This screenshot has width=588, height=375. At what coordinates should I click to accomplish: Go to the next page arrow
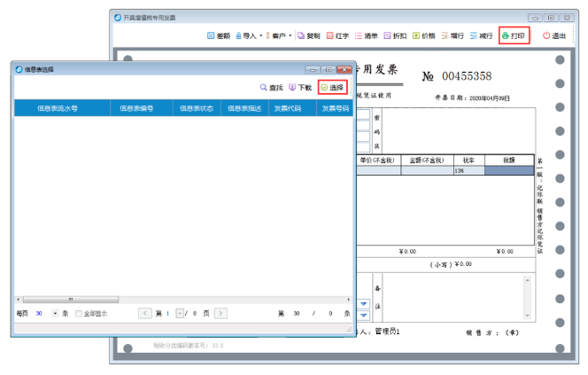[x=220, y=313]
